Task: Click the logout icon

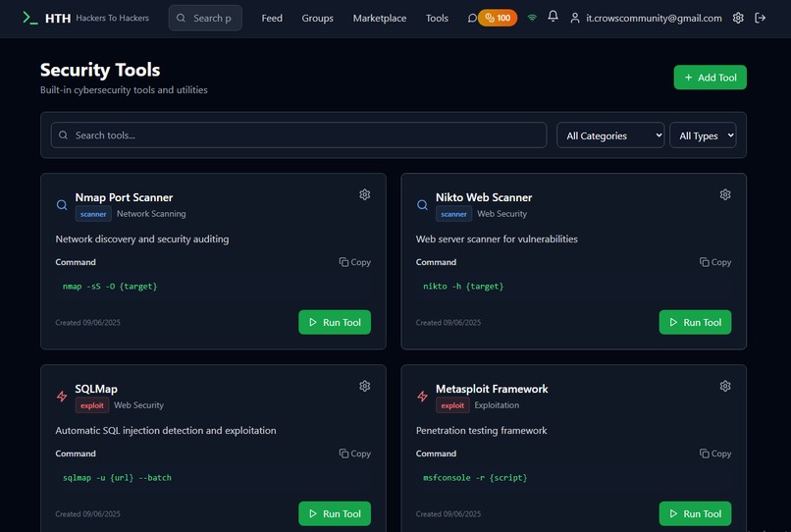Action: pos(761,19)
